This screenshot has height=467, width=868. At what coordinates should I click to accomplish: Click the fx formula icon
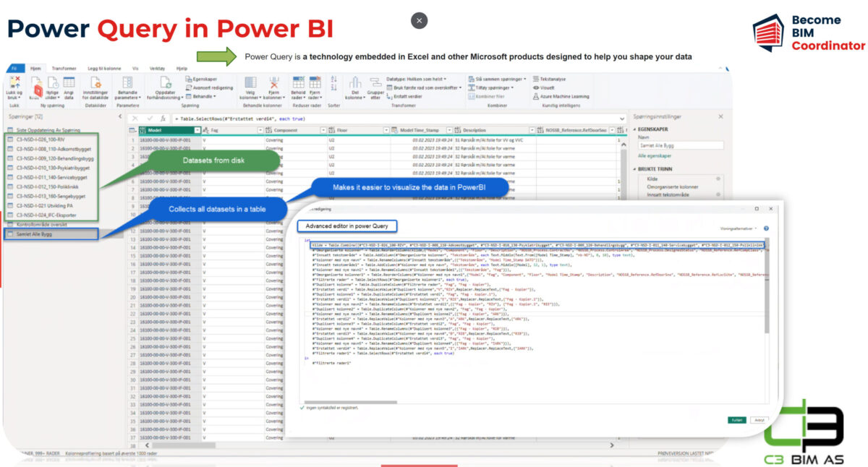point(163,118)
